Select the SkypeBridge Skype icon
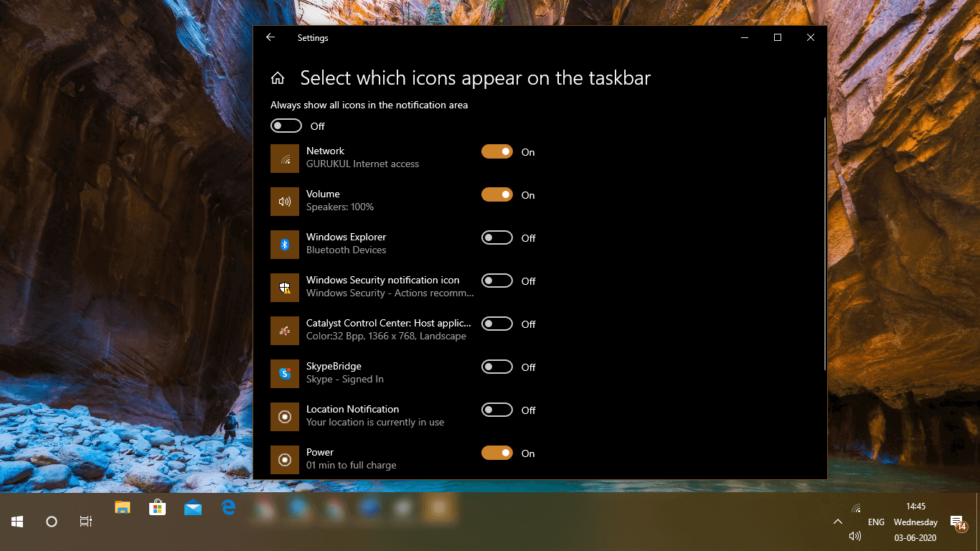980x551 pixels. (284, 374)
